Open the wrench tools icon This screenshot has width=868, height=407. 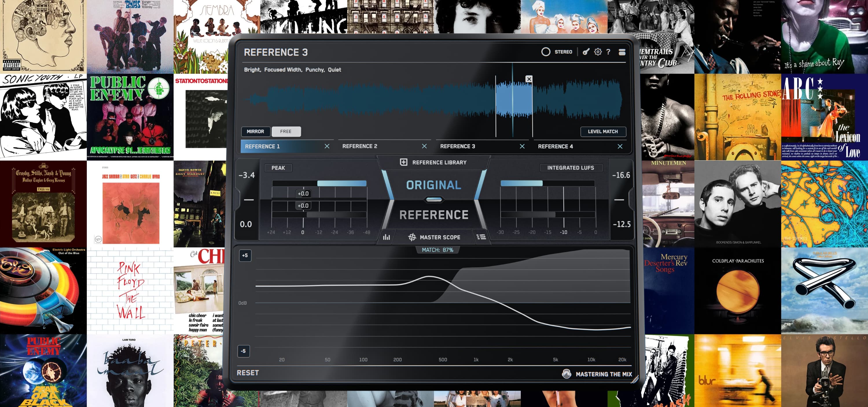[586, 51]
